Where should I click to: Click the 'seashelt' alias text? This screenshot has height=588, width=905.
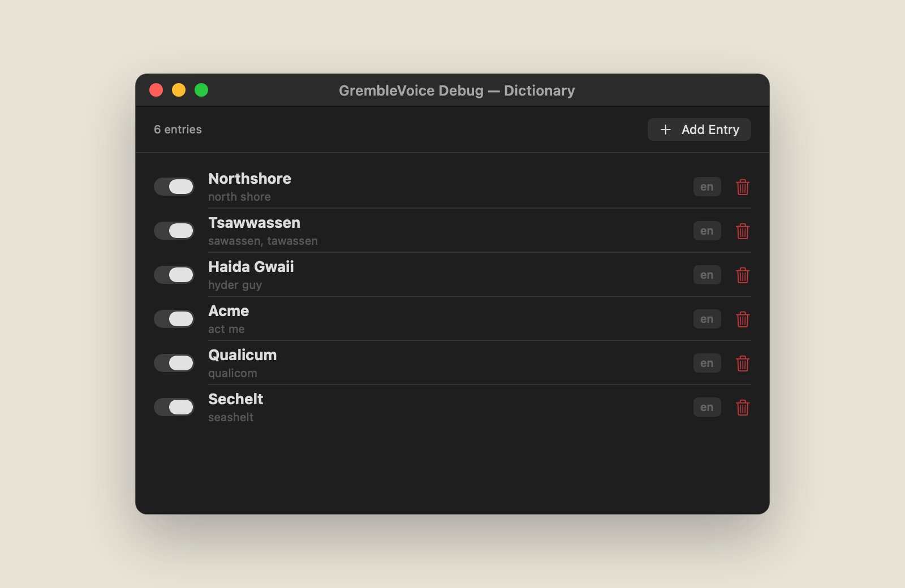click(231, 417)
